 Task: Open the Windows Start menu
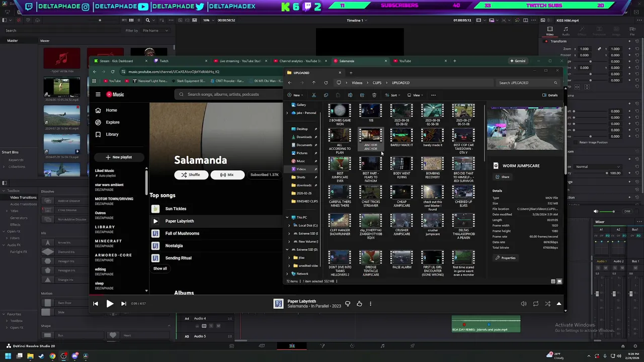[x=8, y=356]
